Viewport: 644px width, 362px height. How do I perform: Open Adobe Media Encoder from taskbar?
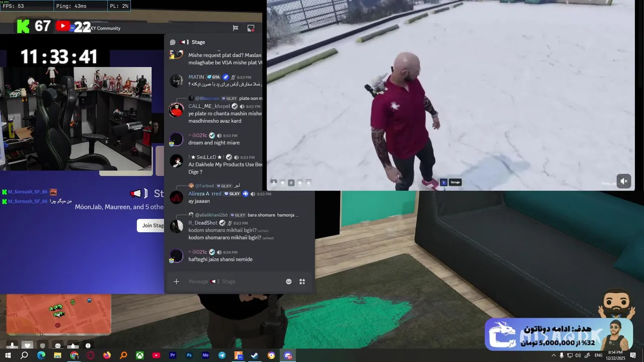[x=205, y=355]
